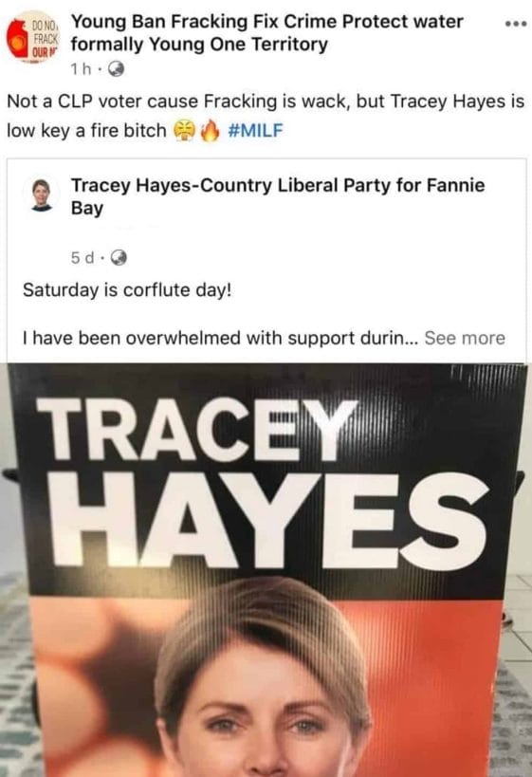Viewport: 532px width, 777px height.
Task: Open Tracey Hayes-Country Liberal Party page name
Action: [x=278, y=196]
